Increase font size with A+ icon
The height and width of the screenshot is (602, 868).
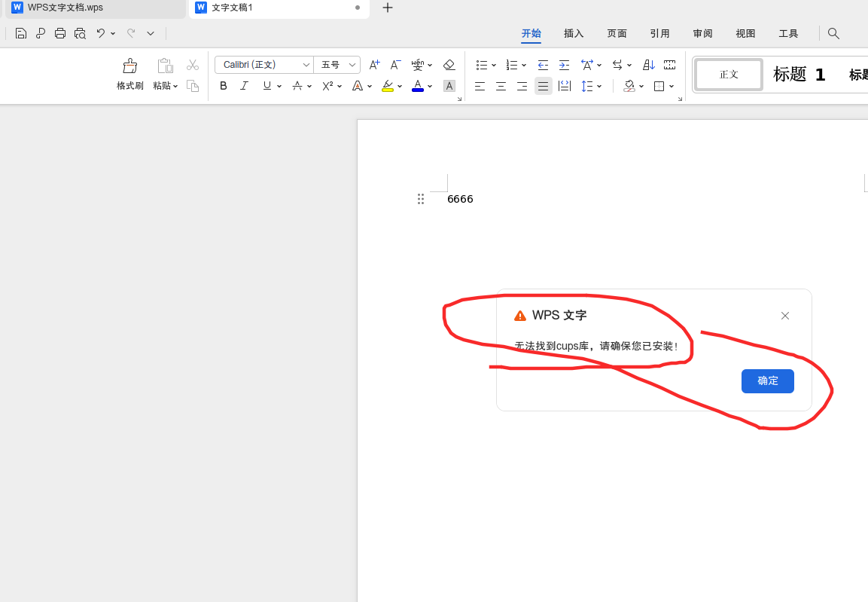pyautogui.click(x=375, y=65)
